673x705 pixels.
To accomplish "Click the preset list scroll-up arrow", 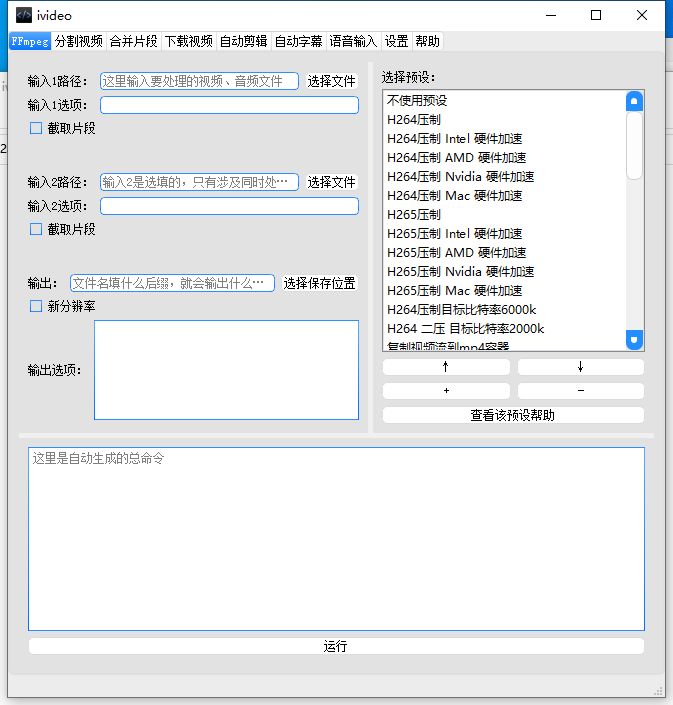I will pos(634,102).
